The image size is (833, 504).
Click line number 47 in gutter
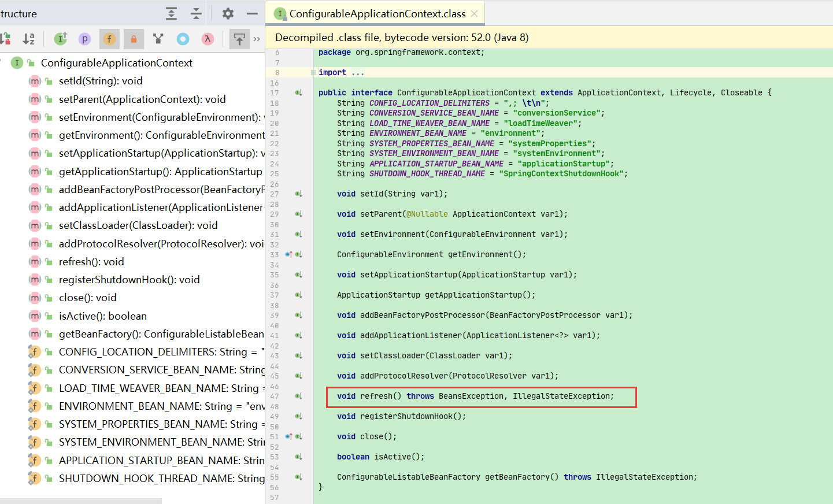274,396
